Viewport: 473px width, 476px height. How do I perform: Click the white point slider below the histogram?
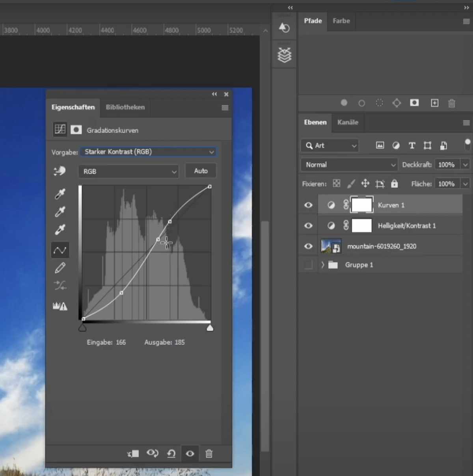(x=210, y=327)
